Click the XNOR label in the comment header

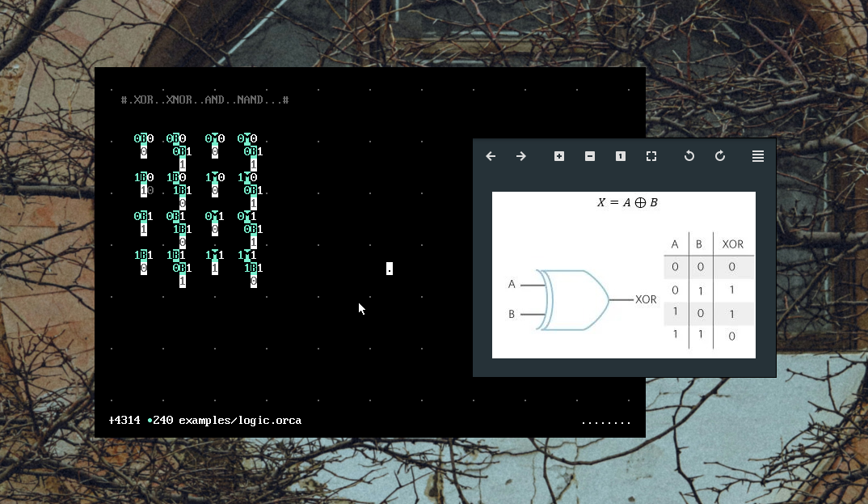coord(179,100)
